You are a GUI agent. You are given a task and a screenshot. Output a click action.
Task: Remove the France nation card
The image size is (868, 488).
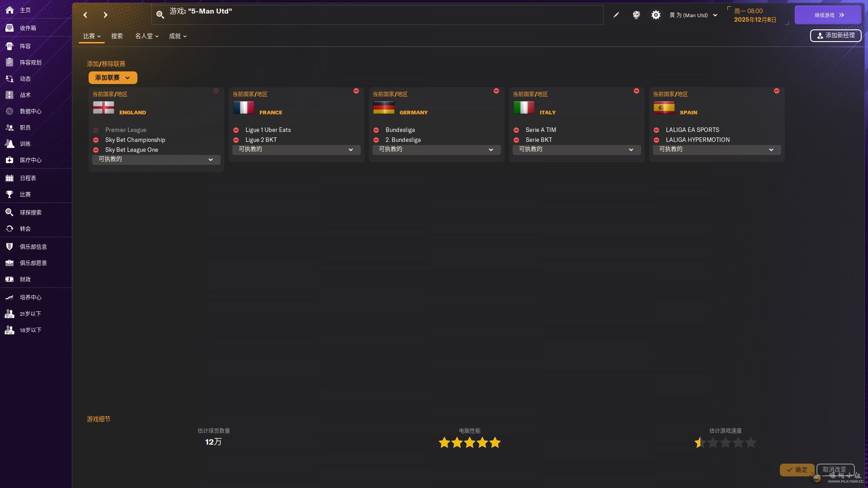pos(356,91)
